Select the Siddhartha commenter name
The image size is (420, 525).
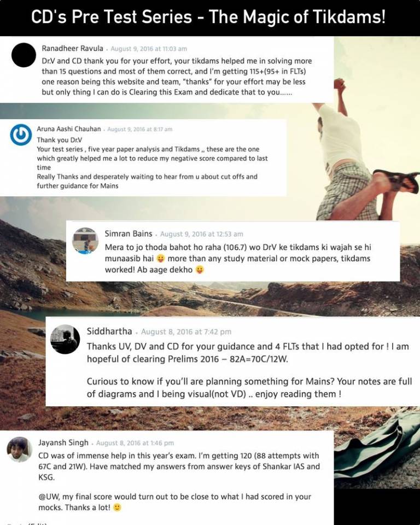(109, 331)
